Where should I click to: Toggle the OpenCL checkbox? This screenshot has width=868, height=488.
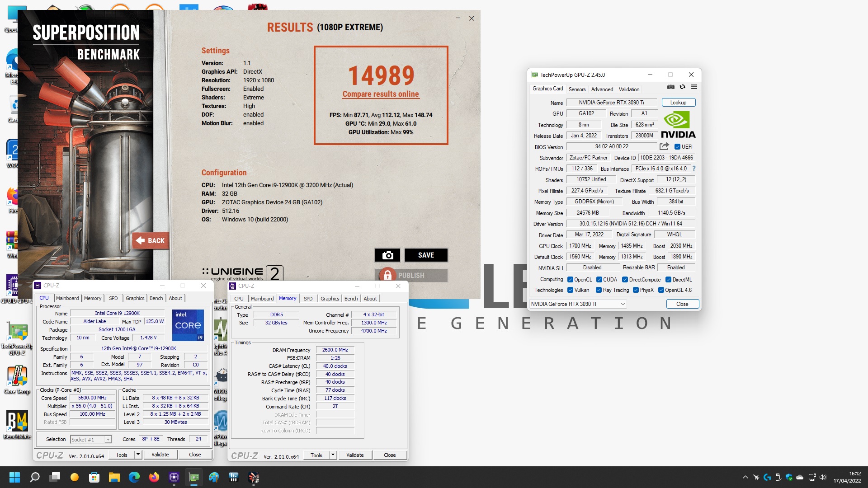[570, 280]
